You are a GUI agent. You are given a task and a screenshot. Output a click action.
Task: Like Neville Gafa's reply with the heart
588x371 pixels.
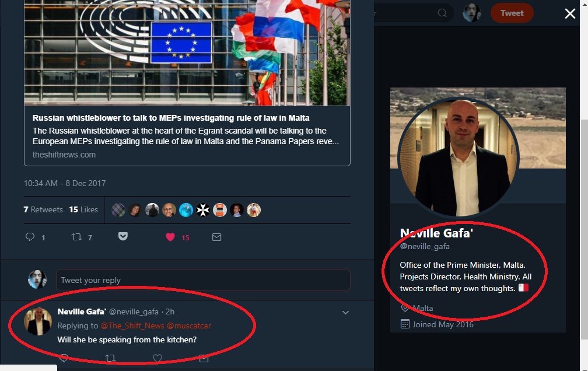(157, 358)
